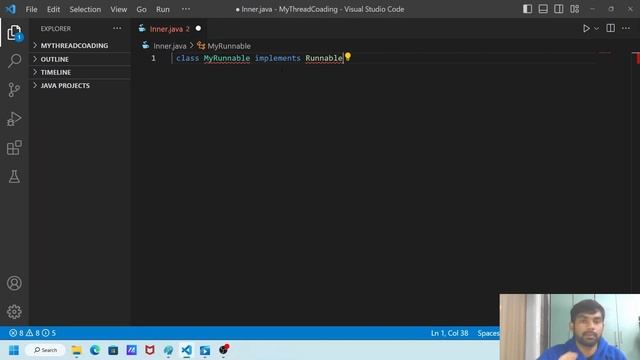
Task: Expand the TIMELINE section
Action: coord(80,72)
